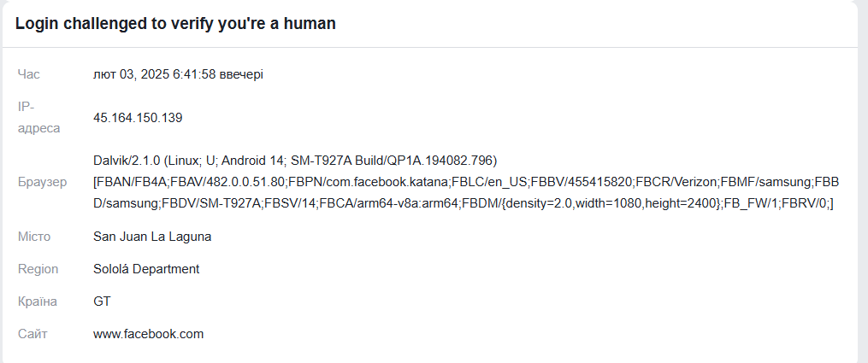868x363 pixels.
Task: Click the Браузер label
Action: point(43,182)
